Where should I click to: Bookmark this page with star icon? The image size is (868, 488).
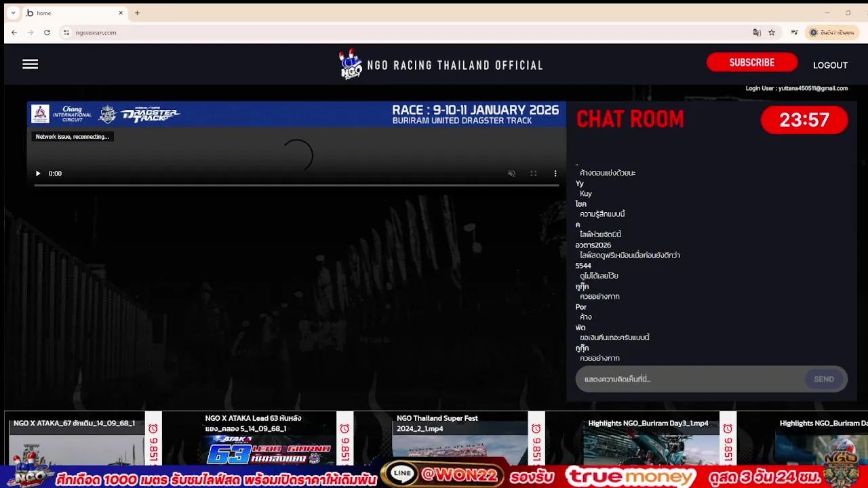click(x=772, y=33)
